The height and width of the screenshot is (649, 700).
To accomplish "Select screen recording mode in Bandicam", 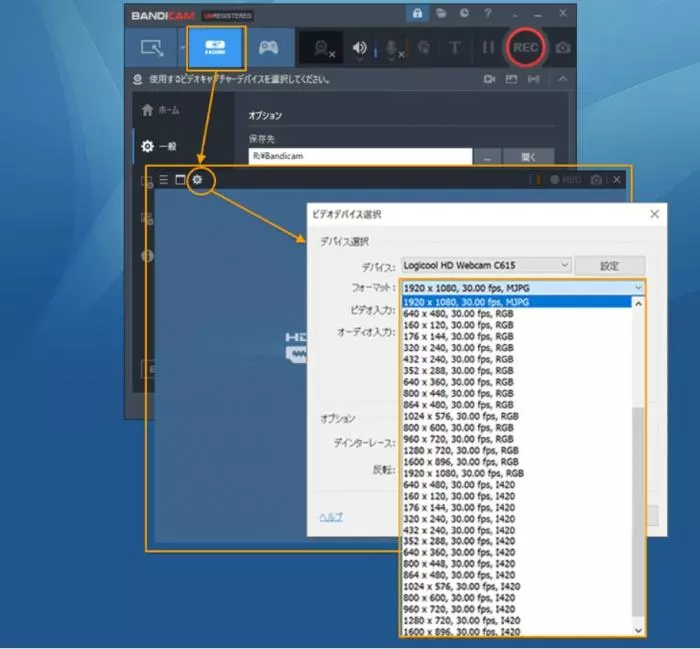I will coord(152,47).
